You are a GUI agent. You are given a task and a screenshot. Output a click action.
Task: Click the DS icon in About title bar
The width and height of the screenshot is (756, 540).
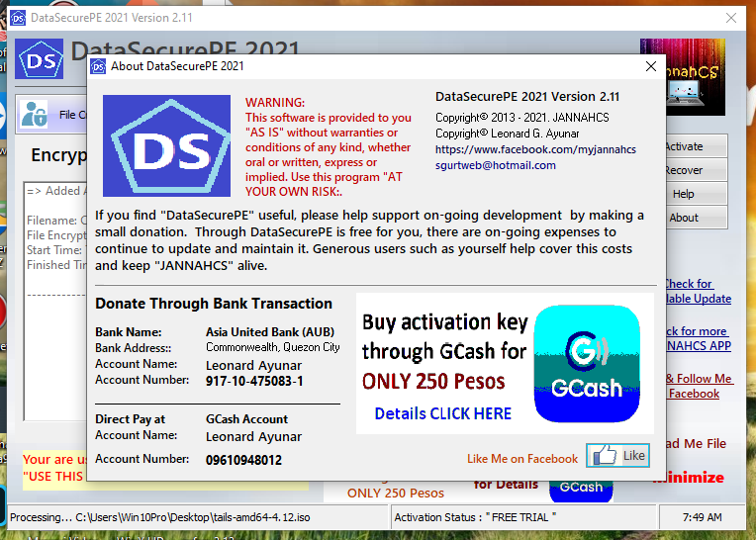98,66
